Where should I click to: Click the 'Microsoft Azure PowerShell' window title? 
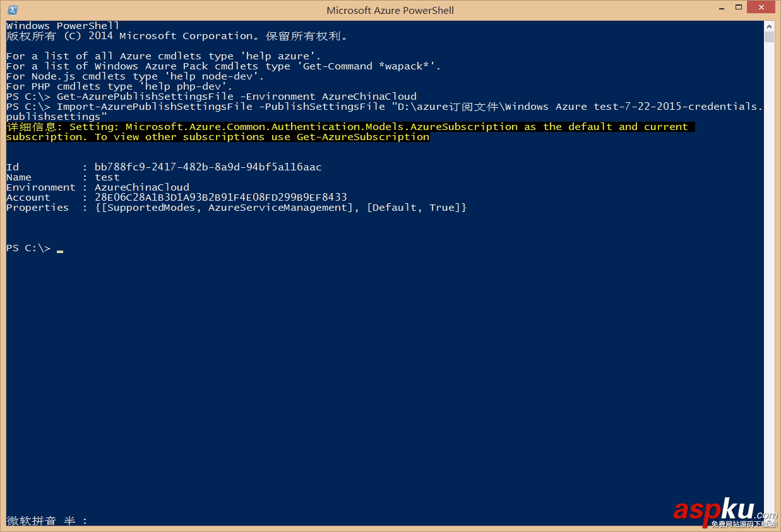[x=390, y=10]
